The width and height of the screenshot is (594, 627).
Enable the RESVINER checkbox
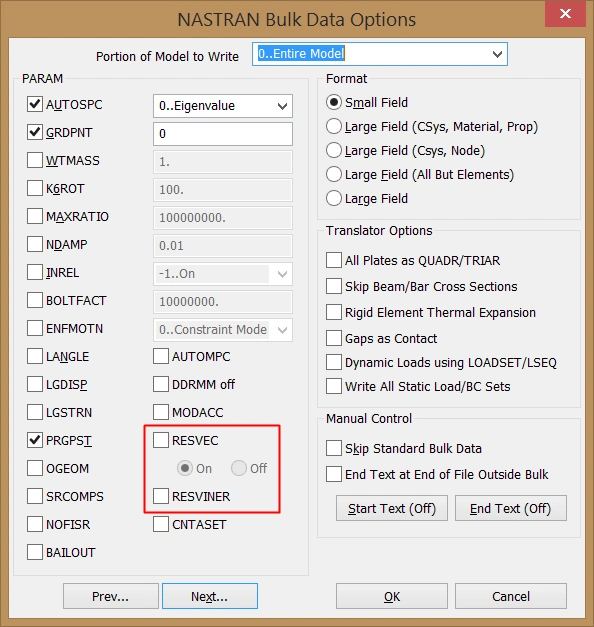coord(161,496)
